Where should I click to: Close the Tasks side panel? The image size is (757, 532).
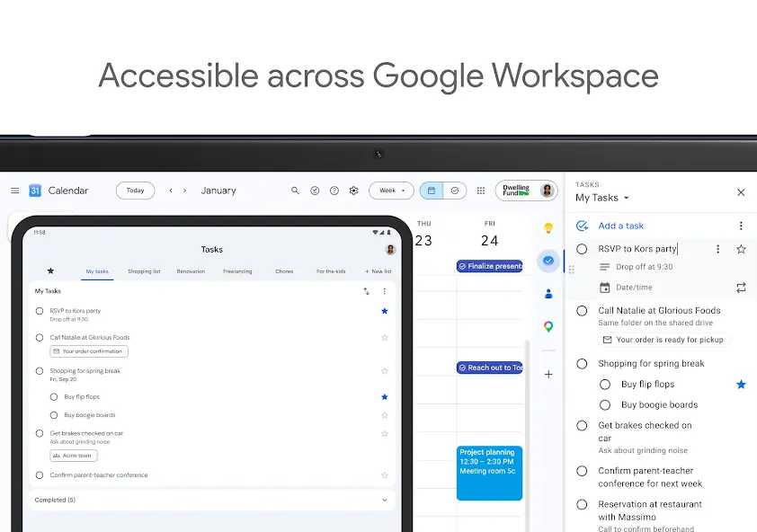[x=741, y=192]
